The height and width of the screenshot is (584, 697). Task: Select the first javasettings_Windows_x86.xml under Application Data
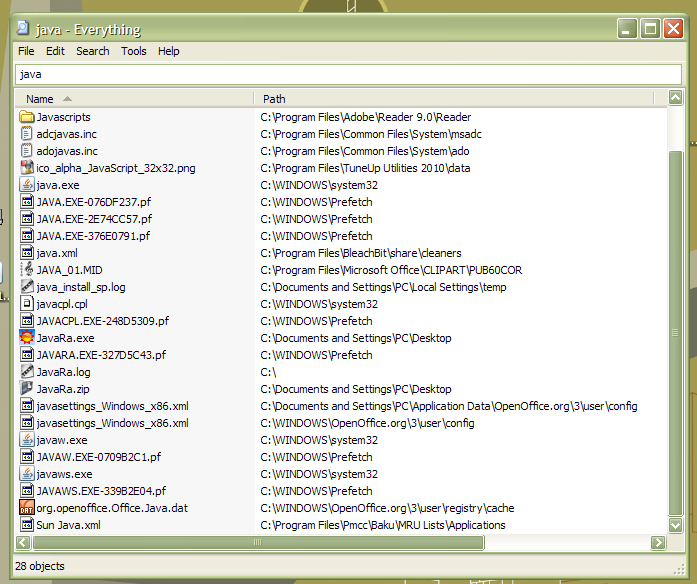[112, 406]
